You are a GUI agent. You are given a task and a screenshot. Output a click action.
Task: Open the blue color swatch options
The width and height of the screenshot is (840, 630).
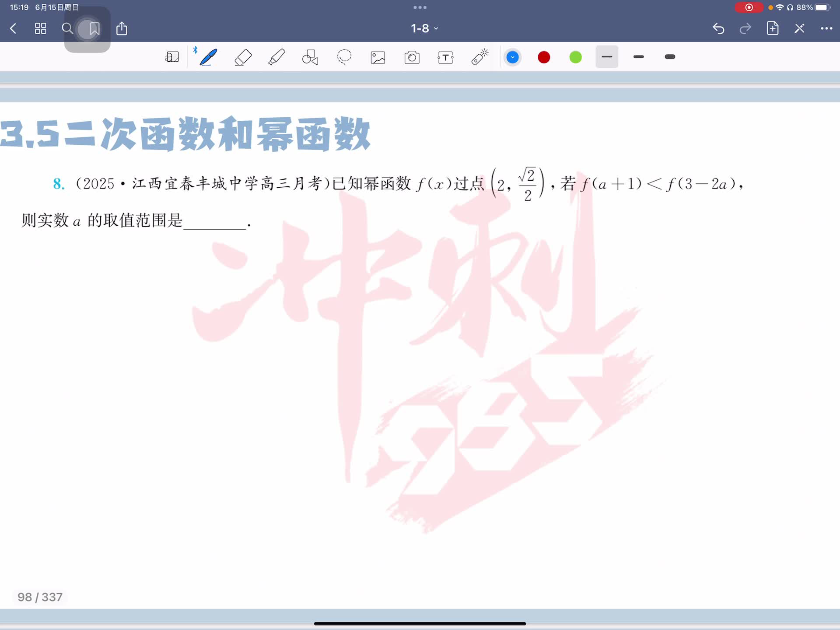(x=512, y=57)
